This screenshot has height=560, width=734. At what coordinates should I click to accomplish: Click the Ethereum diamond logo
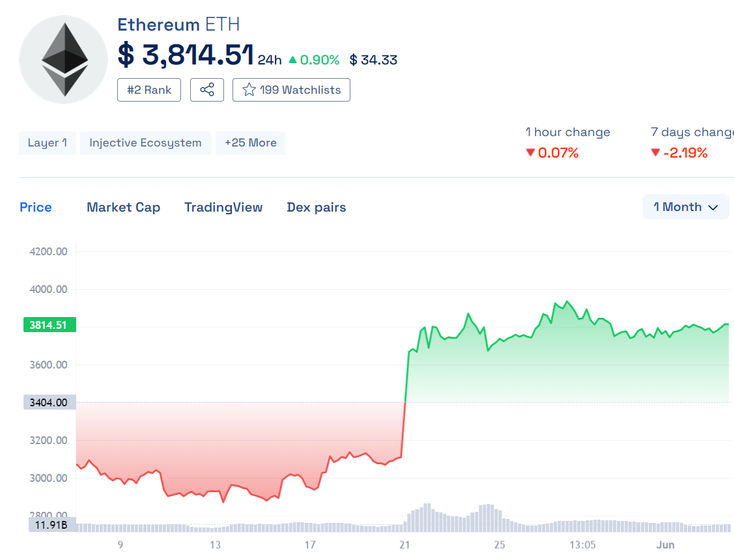[64, 59]
